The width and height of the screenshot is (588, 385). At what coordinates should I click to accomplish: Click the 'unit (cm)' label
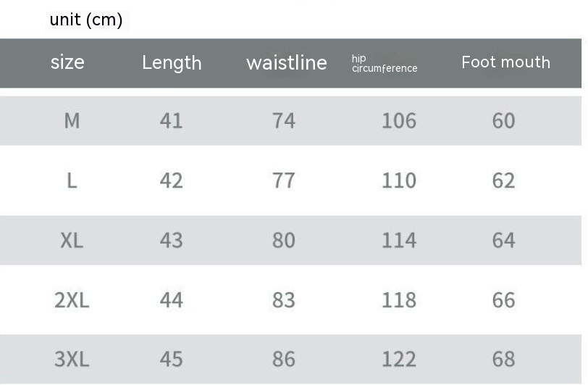point(86,20)
